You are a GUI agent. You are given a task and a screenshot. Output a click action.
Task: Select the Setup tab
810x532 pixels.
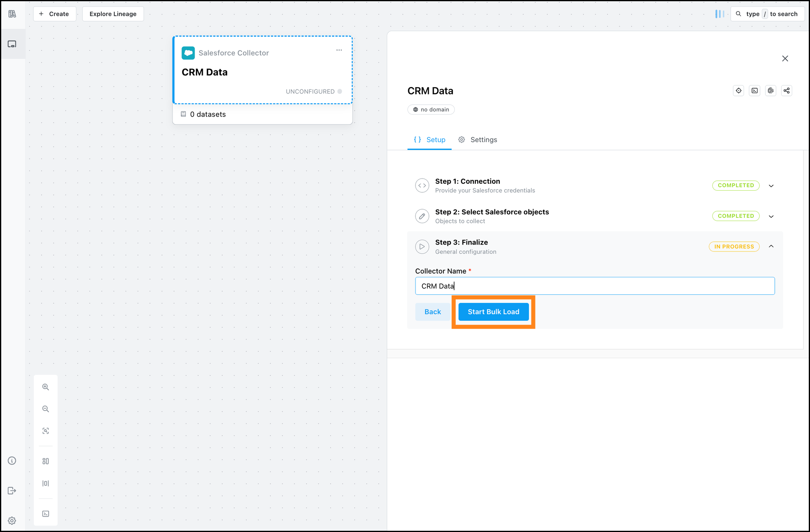pos(429,140)
